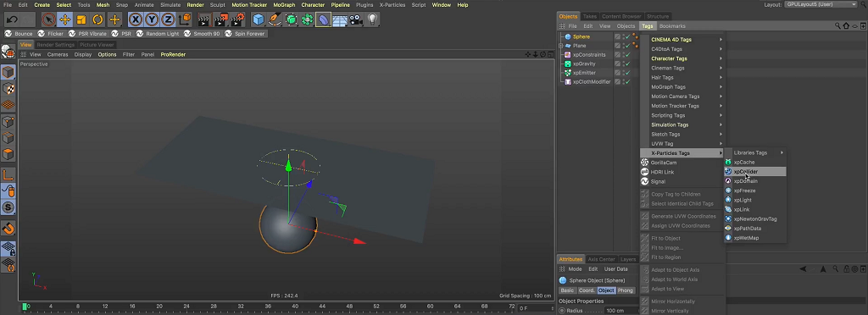Expand Character Tags submenu
The height and width of the screenshot is (315, 868).
click(682, 58)
